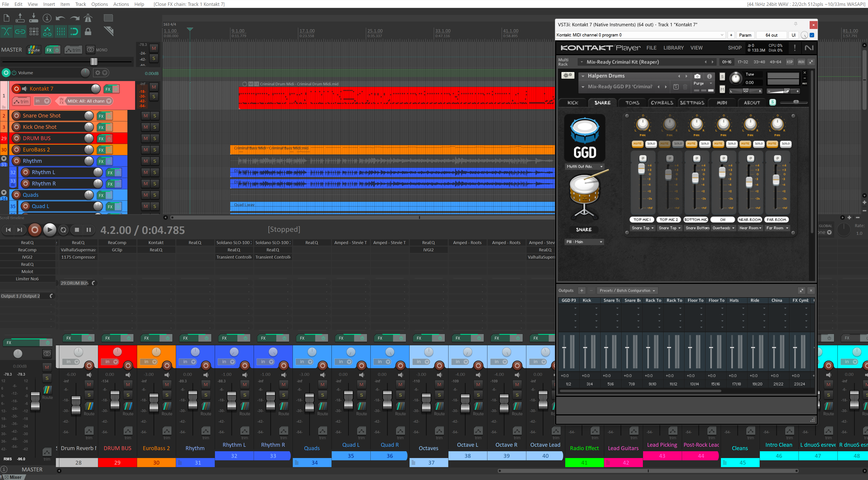Open the Multi Out Adv. dropdown

584,166
